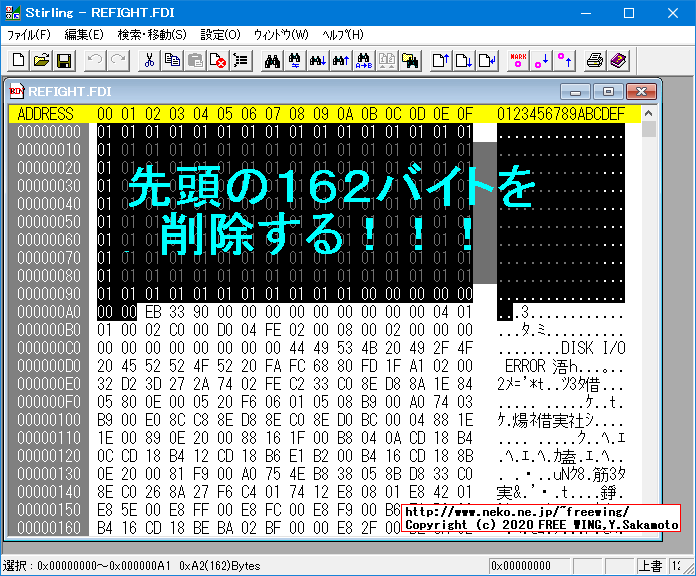The height and width of the screenshot is (576, 696).
Task: Click the binoculars icon with horizontal arrows
Action: click(295, 60)
